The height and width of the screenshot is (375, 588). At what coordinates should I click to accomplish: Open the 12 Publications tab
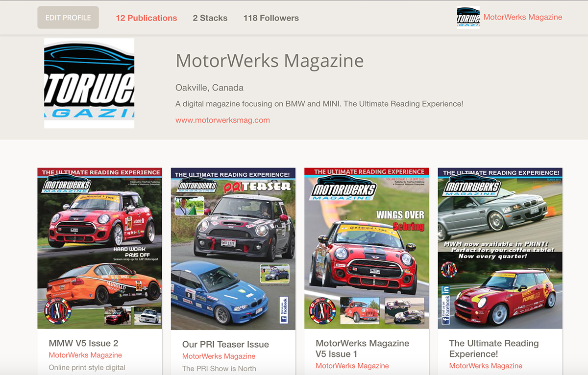[146, 18]
